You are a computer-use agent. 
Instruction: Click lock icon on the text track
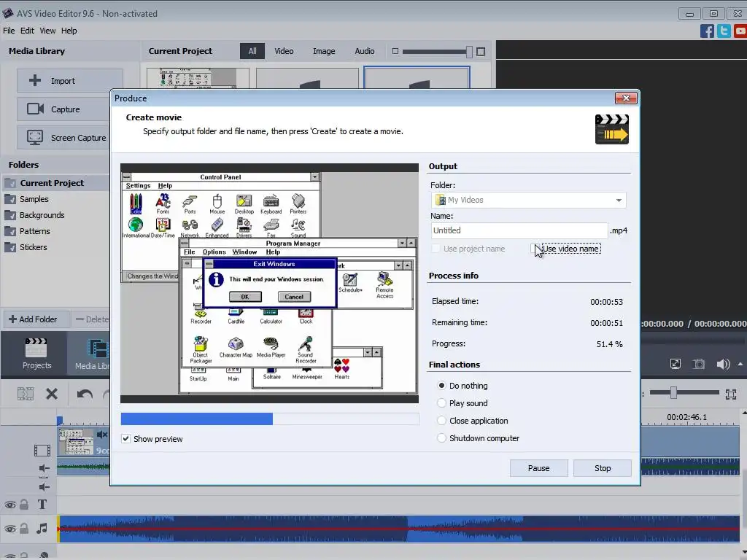point(24,505)
